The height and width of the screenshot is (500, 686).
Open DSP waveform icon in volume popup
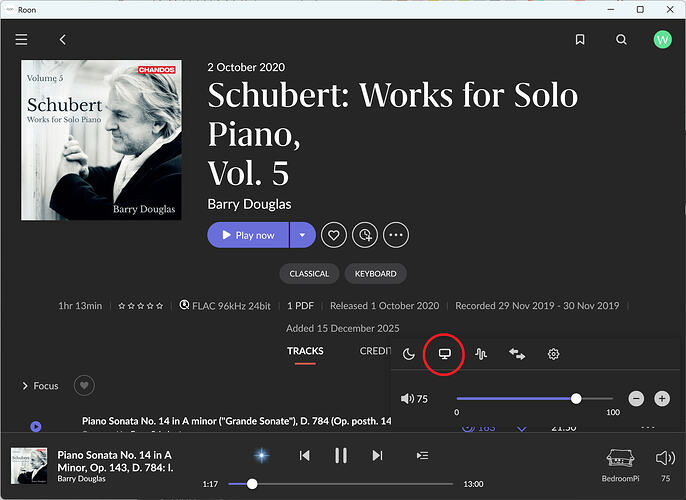[x=481, y=354]
